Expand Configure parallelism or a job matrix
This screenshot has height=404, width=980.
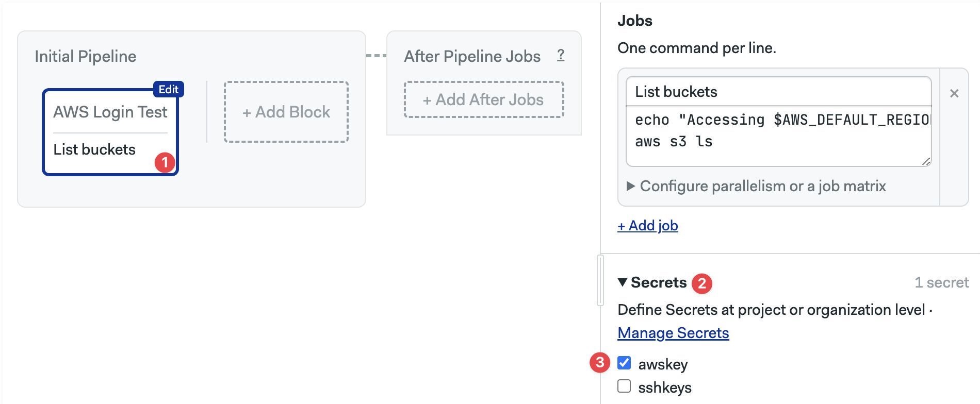click(756, 186)
